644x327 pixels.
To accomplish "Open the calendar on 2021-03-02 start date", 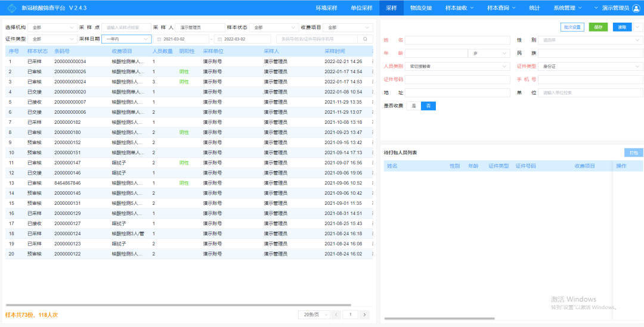I will (x=160, y=39).
